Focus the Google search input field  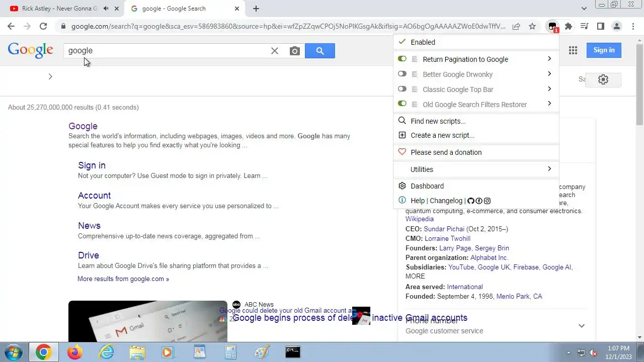166,51
